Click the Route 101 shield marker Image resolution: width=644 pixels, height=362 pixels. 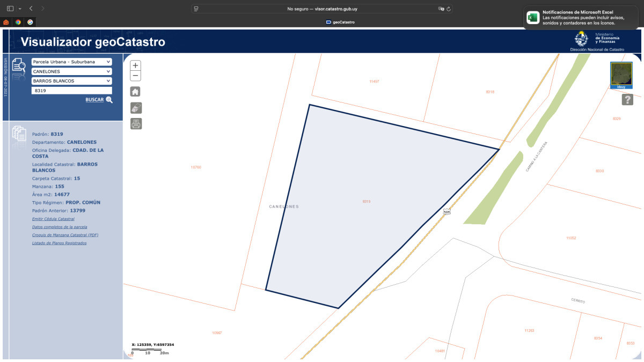[447, 212]
